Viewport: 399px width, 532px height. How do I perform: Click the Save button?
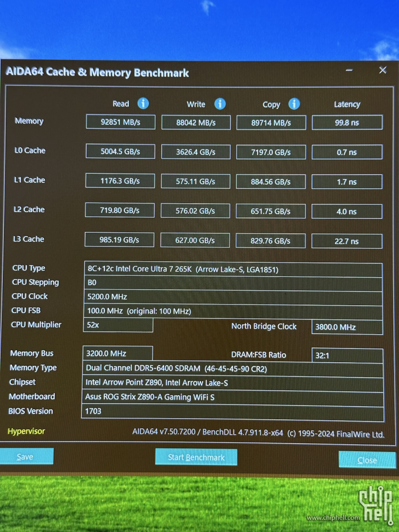point(26,456)
